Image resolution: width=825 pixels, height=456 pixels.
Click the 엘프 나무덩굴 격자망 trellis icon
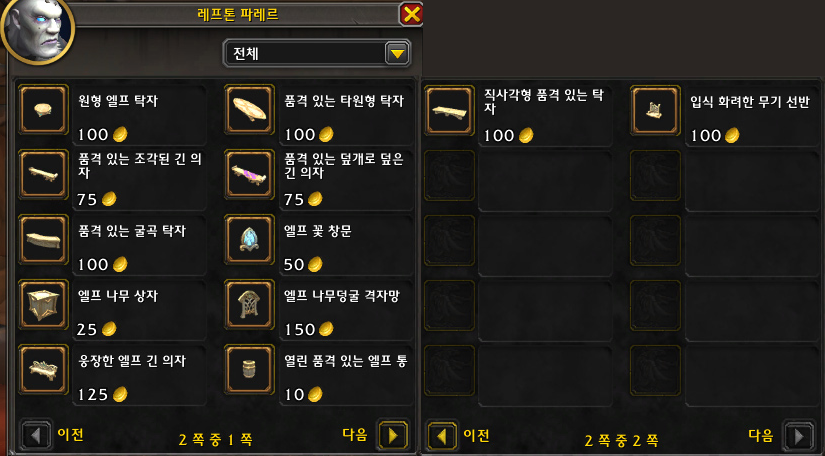tap(249, 305)
